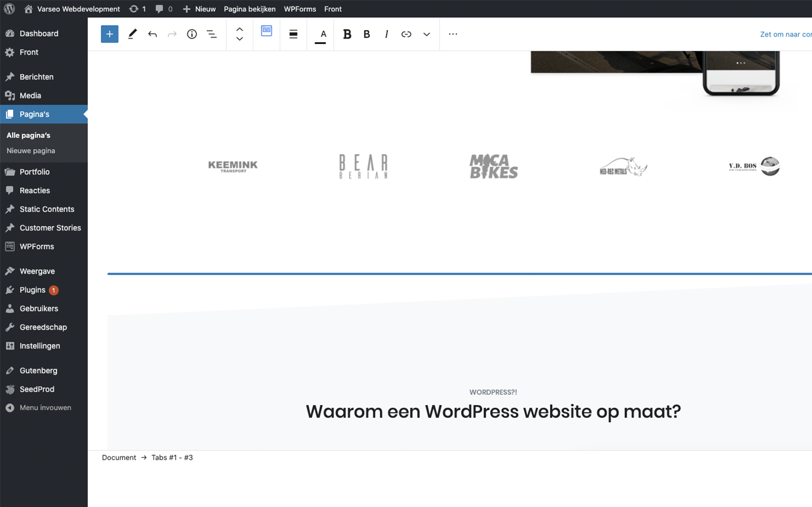812x507 pixels.
Task: Click the blue add block plus button
Action: [109, 34]
